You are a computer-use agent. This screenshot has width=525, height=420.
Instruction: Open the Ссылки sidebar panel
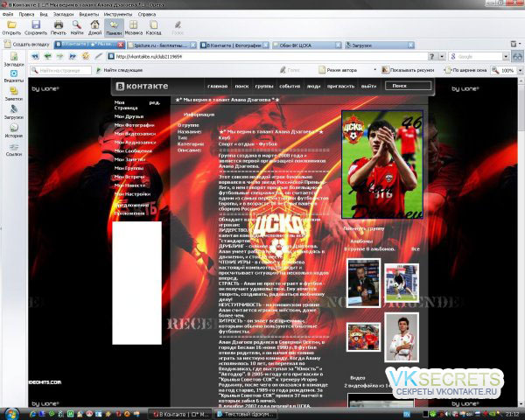pos(14,150)
